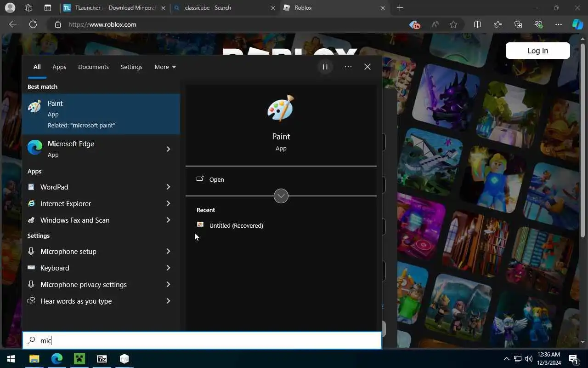Open File Explorer from the taskbar
The image size is (588, 368).
pos(34,359)
